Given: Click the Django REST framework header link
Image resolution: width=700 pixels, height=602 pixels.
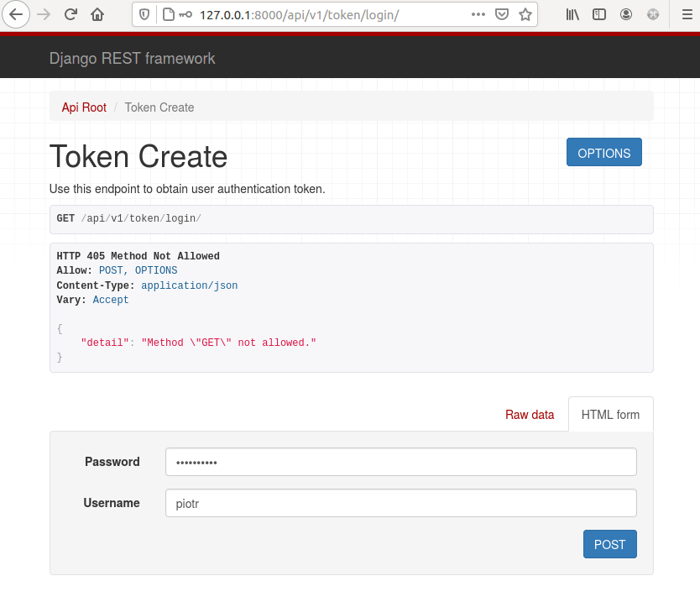Looking at the screenshot, I should point(132,59).
